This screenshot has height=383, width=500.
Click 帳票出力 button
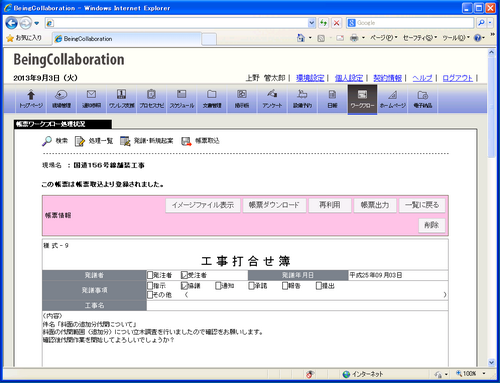coord(375,205)
